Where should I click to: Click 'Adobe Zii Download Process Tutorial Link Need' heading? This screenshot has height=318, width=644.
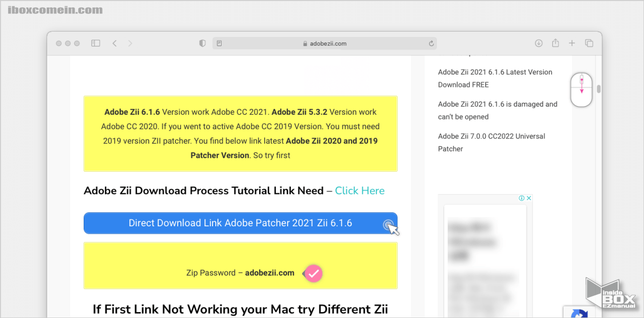[204, 190]
